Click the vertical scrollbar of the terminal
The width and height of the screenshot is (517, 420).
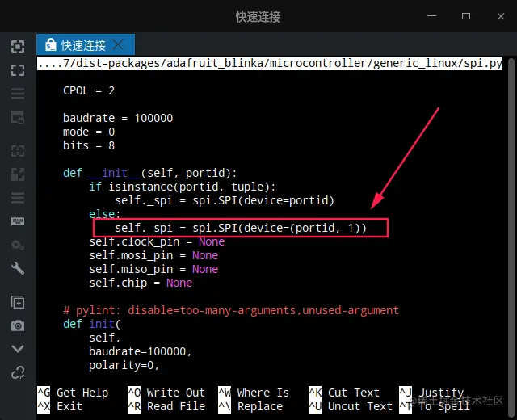tap(511, 236)
